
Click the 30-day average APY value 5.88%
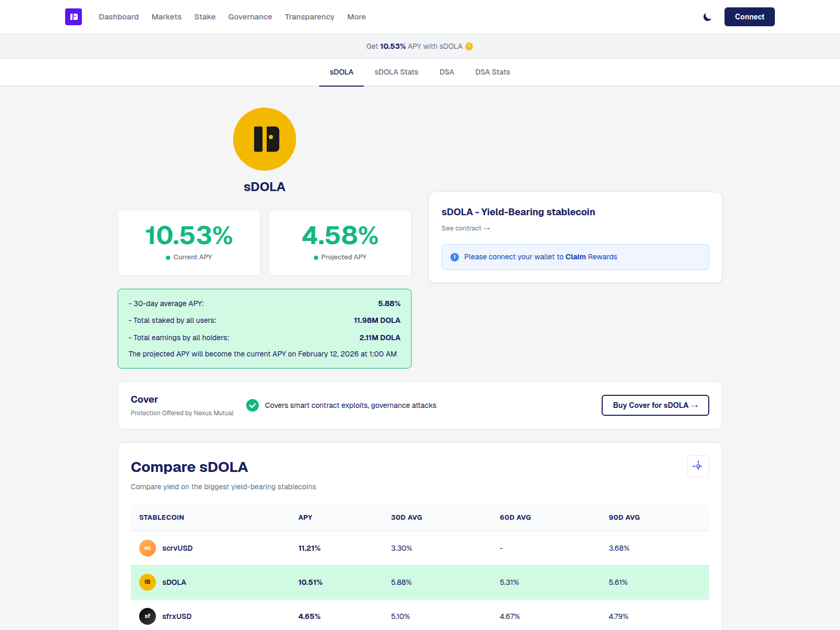click(389, 303)
